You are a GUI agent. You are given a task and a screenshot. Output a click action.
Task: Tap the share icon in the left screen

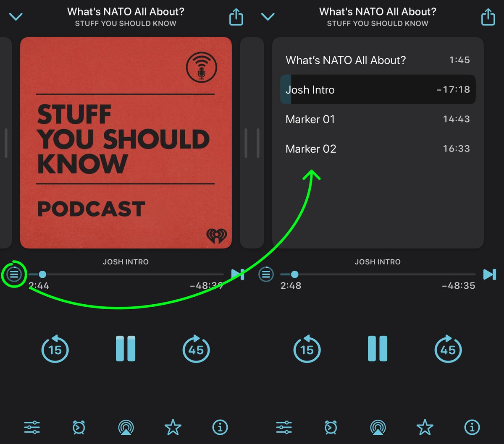pos(236,17)
